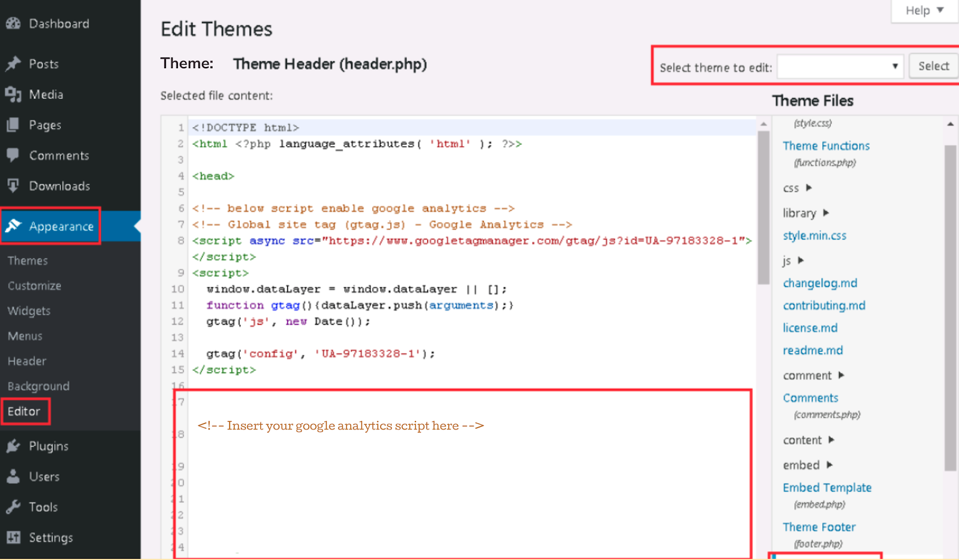The height and width of the screenshot is (560, 959).
Task: Open the Editor submenu item
Action: 24,411
